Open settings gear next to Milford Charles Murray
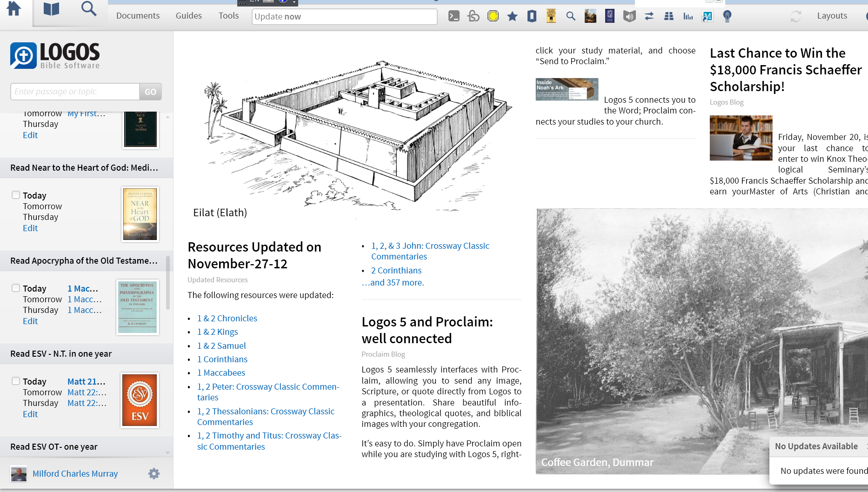Viewport: 868px width, 492px height. coord(154,473)
